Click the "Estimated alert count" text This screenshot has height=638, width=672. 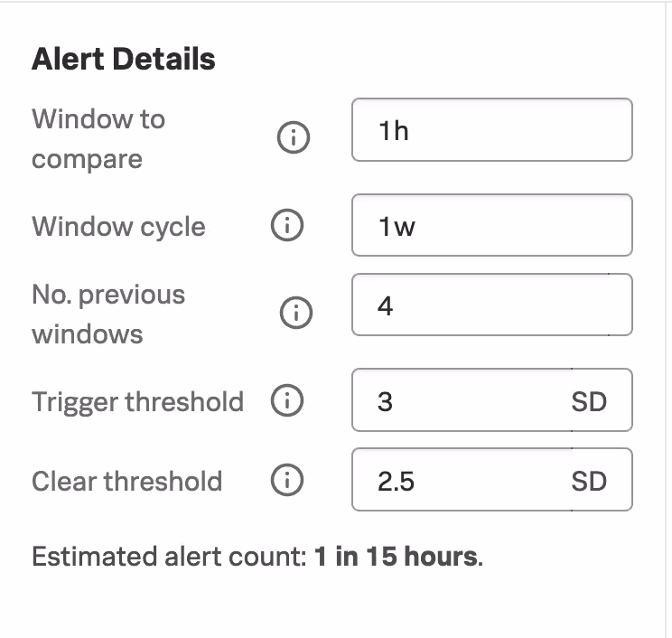[x=170, y=556]
